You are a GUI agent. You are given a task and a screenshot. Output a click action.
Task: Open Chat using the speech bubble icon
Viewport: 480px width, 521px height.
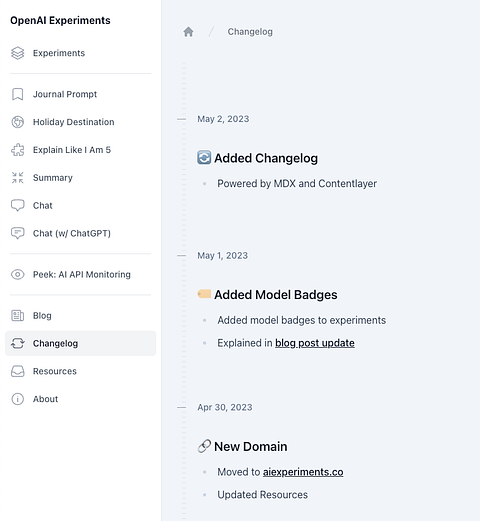click(18, 206)
